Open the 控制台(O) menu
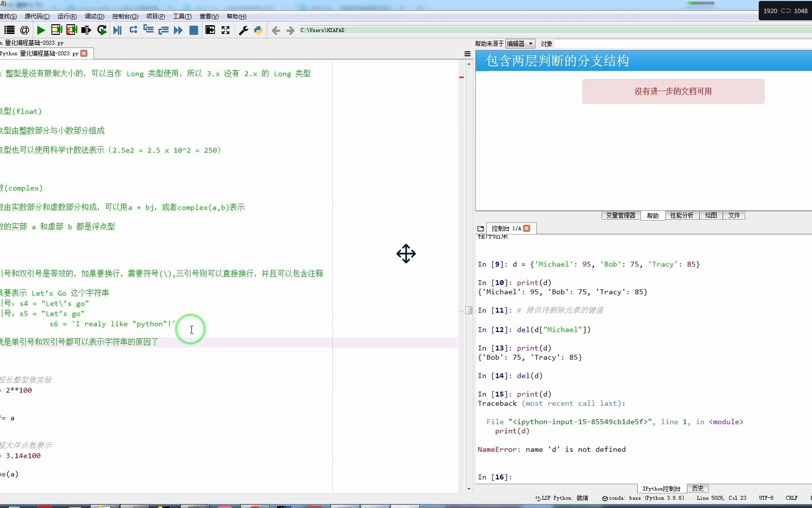Screen dimensions: 812x508 tap(125, 16)
